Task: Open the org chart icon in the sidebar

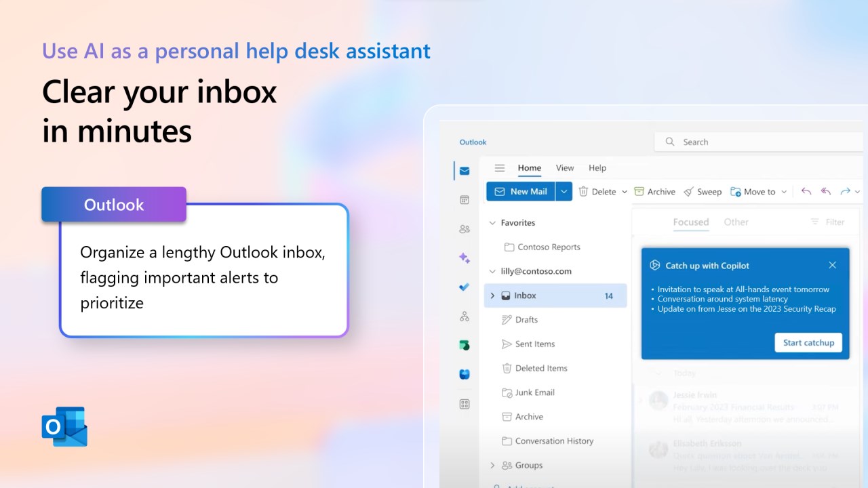Action: 465,316
